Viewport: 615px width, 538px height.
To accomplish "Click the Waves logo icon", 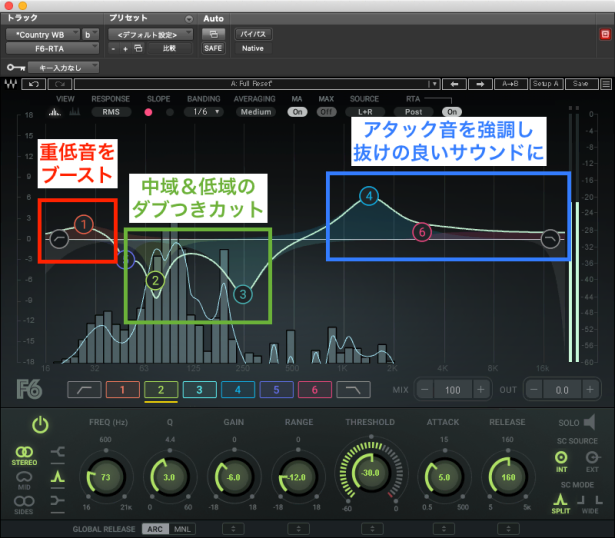I will (11, 84).
